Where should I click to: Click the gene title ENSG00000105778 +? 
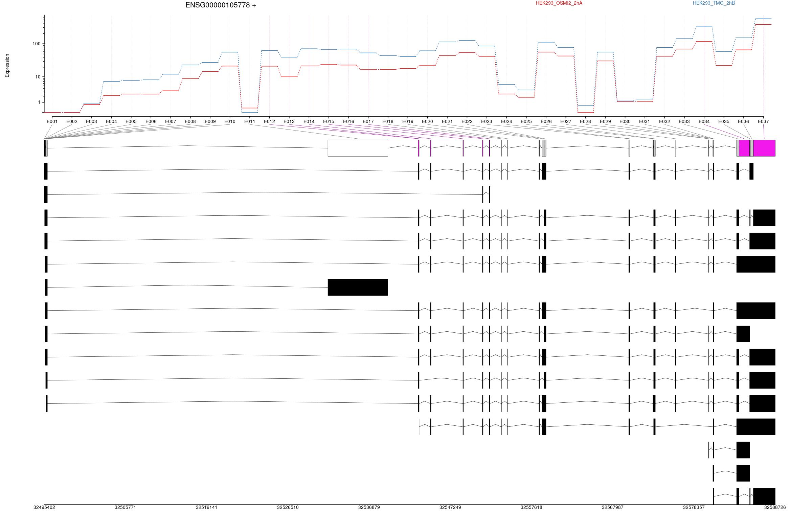point(221,5)
